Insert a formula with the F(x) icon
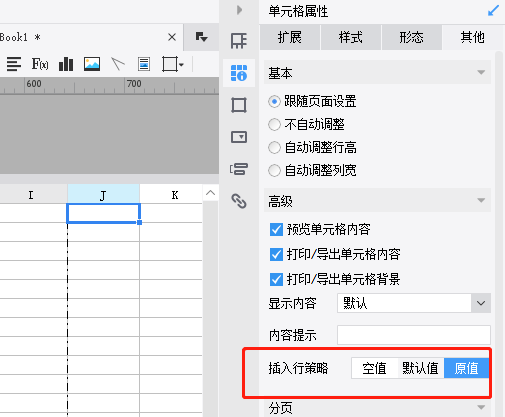The width and height of the screenshot is (505, 417). [x=40, y=64]
